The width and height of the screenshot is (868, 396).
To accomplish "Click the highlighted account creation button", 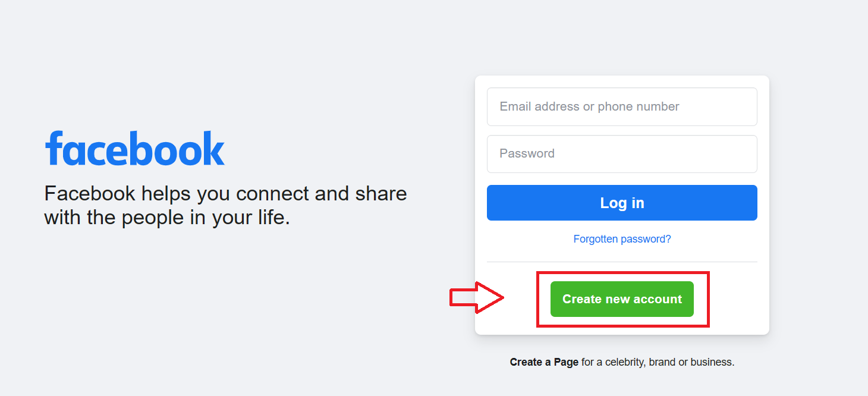I will tap(622, 299).
